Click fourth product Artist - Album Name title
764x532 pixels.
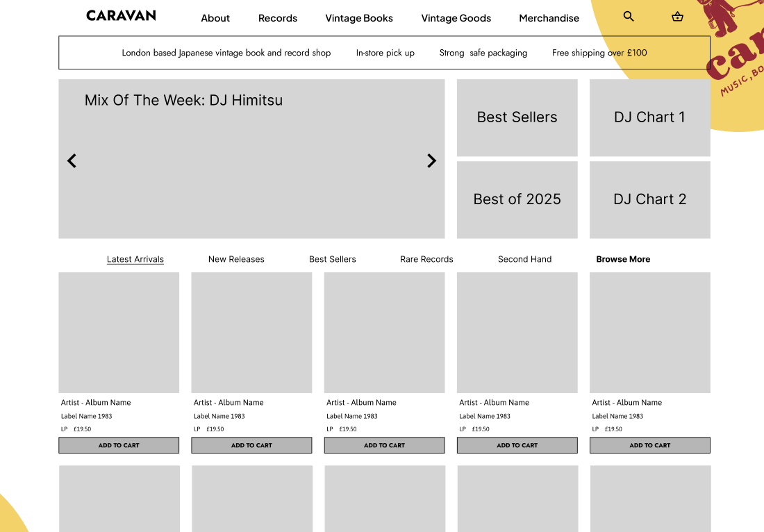(x=494, y=402)
